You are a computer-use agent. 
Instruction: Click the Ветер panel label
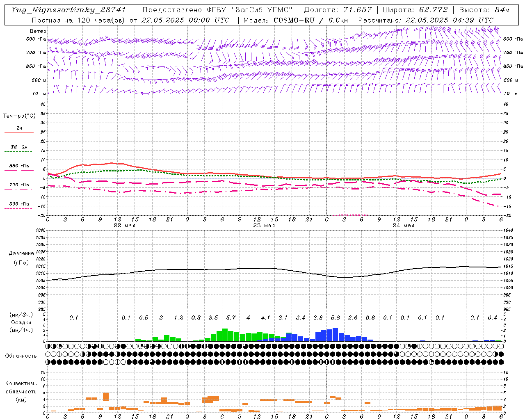click(x=38, y=31)
